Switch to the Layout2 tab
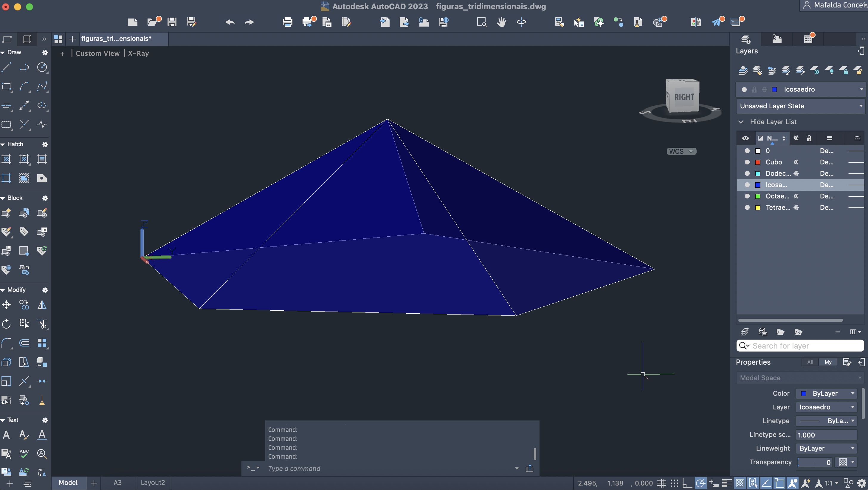Viewport: 868px width, 490px height. coord(153,483)
